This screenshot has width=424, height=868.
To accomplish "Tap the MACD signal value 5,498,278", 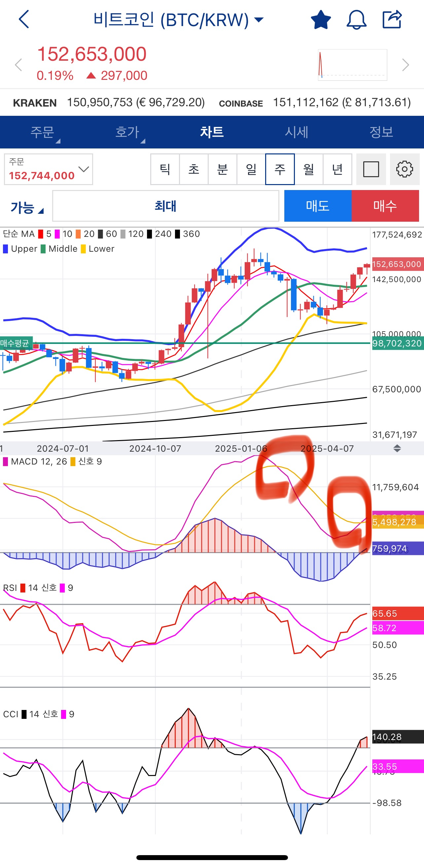I will 397,522.
